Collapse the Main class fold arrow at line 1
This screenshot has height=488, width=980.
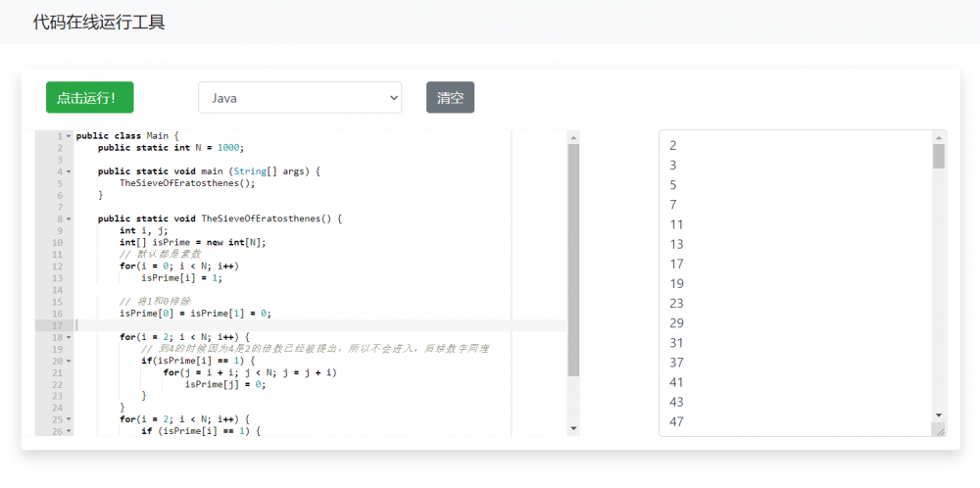pyautogui.click(x=69, y=135)
